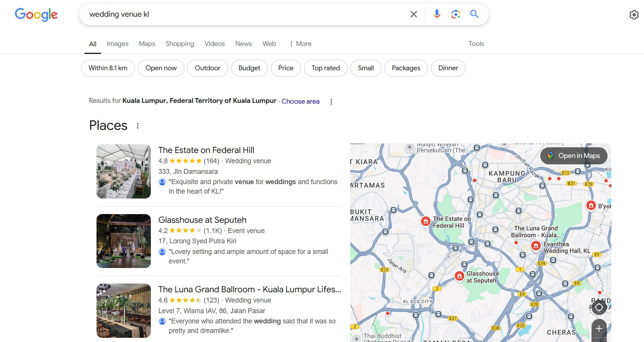Click in the search field text
This screenshot has height=342, width=644.
(x=119, y=14)
